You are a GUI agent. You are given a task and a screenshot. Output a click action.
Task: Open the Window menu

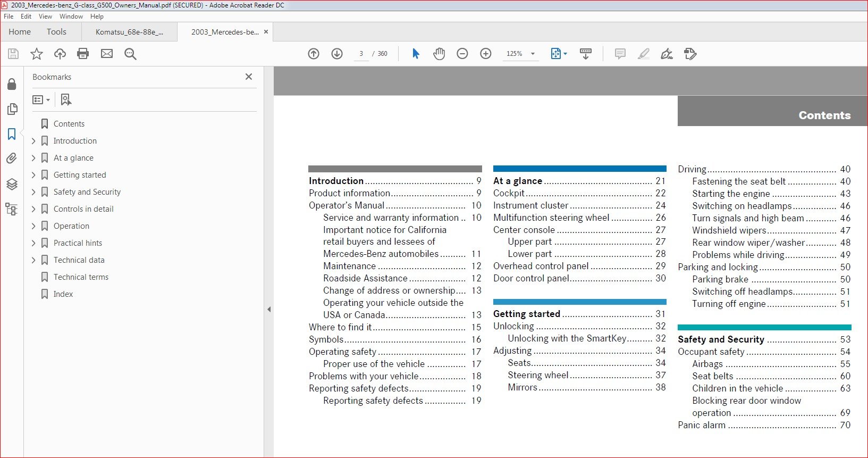[x=71, y=16]
